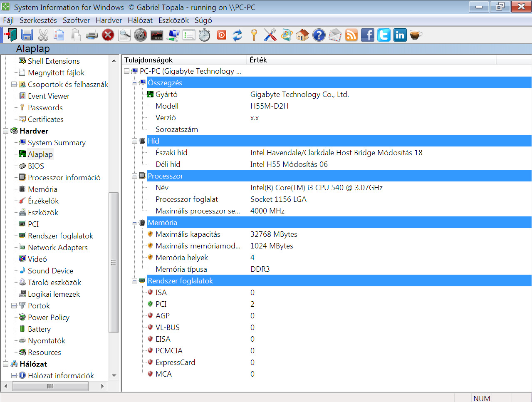Viewport: 532px width, 402px height.
Task: Select Érzékelők in the tree
Action: pos(43,201)
